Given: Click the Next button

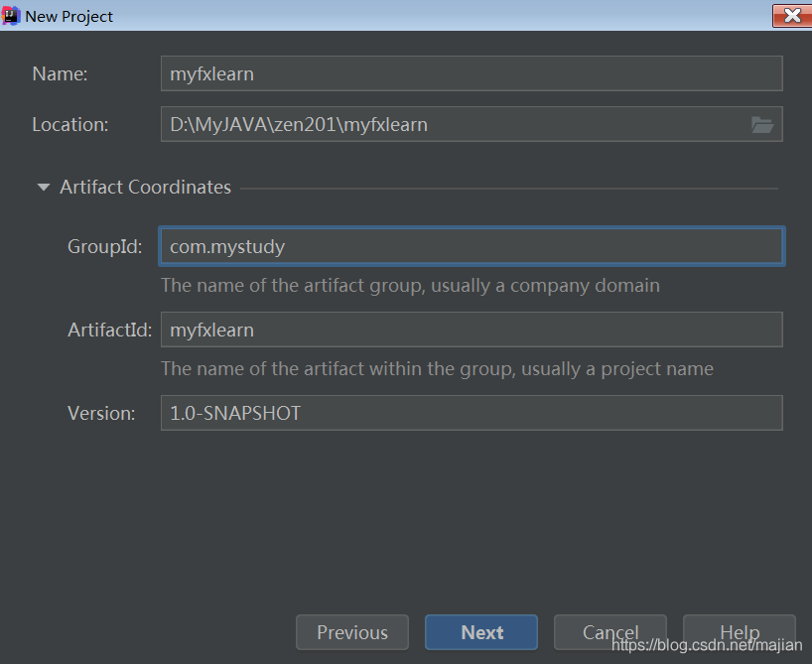Looking at the screenshot, I should point(481,632).
